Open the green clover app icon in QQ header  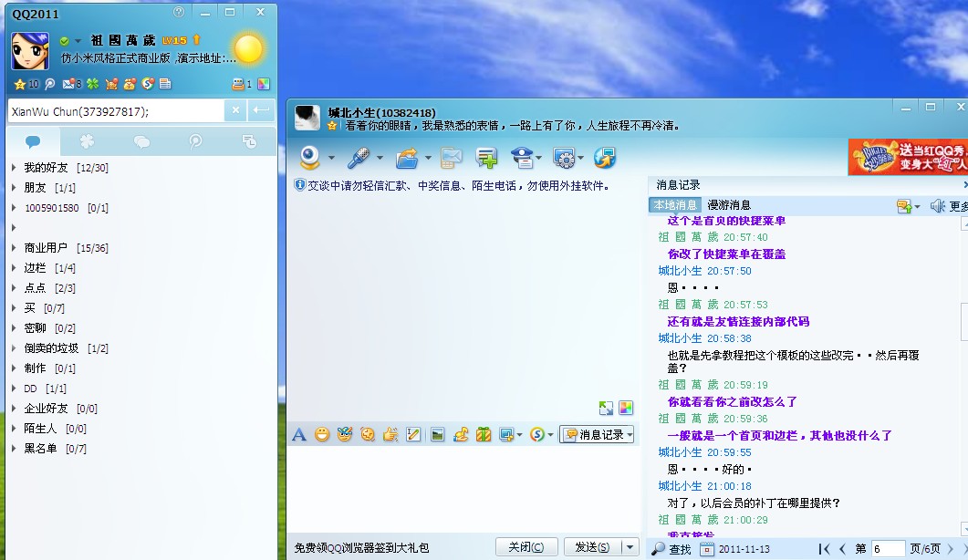click(92, 84)
